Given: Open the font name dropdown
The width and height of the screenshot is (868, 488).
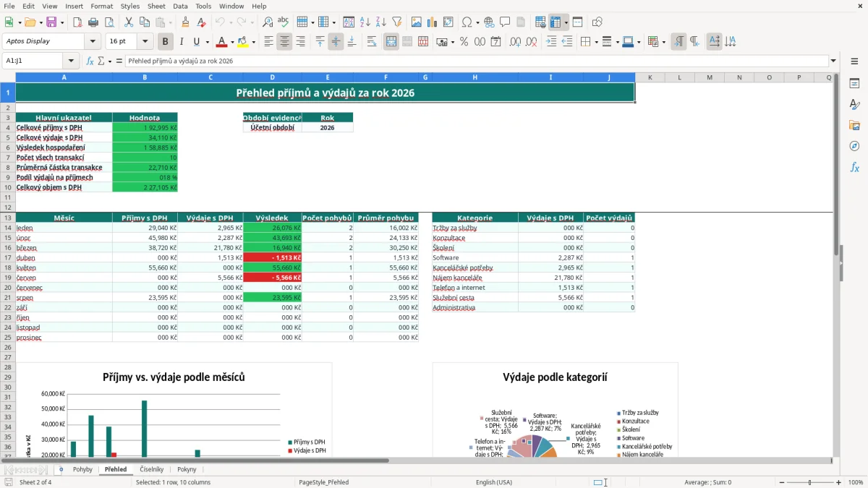Looking at the screenshot, I should [92, 42].
